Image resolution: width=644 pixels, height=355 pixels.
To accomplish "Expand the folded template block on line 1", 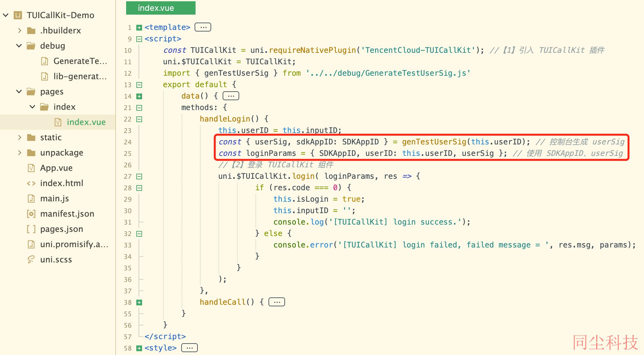I will point(139,28).
